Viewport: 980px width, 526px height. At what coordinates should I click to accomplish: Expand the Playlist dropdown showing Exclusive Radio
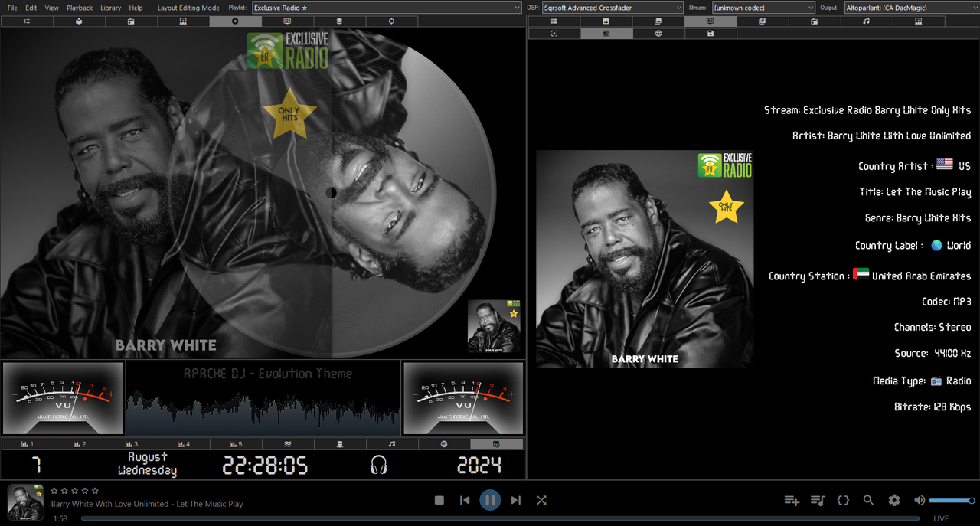[387, 8]
